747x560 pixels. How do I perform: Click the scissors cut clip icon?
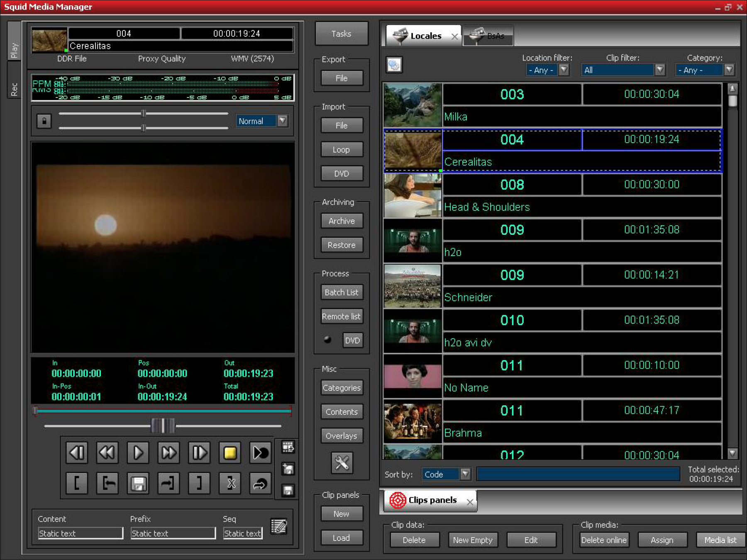[230, 483]
